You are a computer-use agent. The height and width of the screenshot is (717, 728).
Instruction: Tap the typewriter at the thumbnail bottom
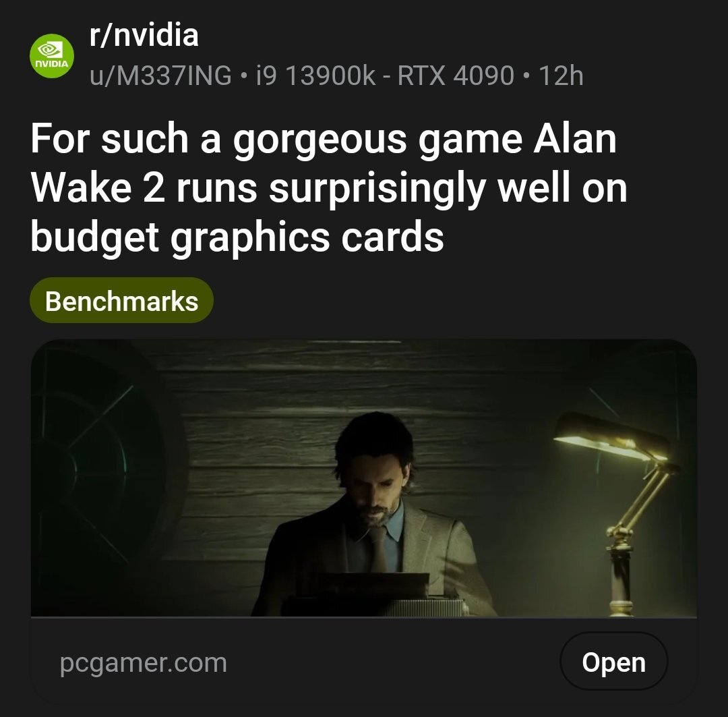click(377, 595)
